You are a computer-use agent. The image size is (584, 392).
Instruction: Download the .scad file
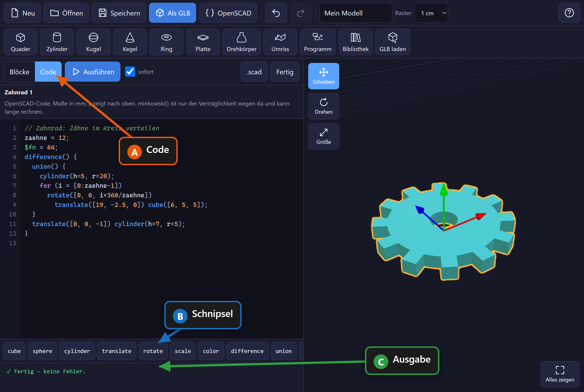click(x=254, y=72)
